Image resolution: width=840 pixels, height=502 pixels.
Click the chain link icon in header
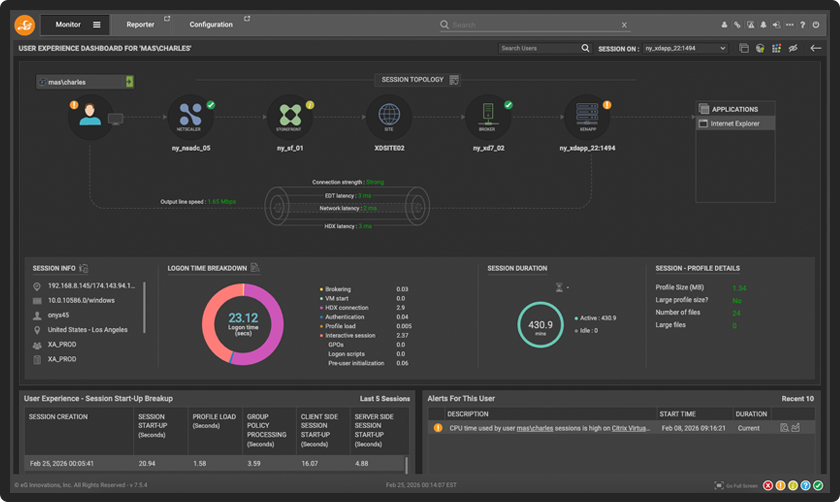(x=737, y=25)
